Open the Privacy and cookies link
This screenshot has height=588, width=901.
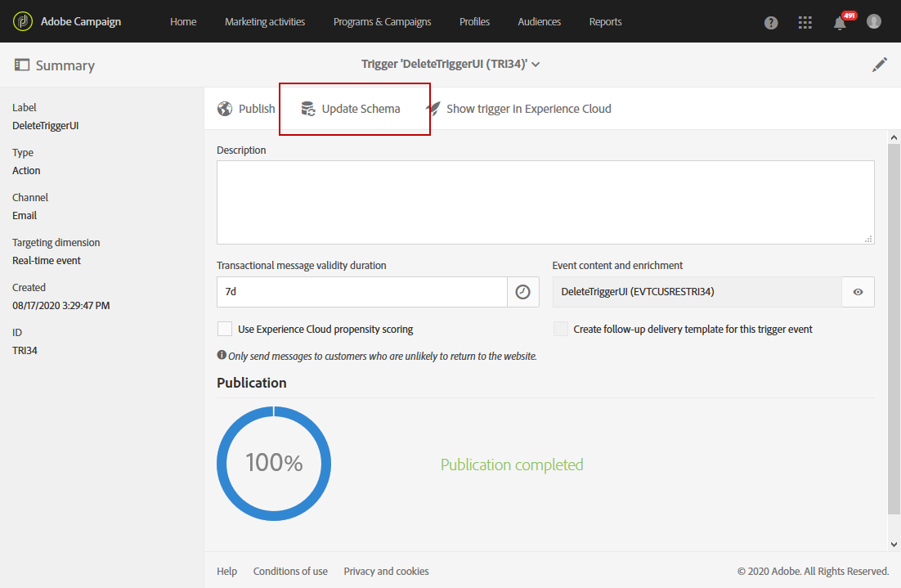(386, 572)
